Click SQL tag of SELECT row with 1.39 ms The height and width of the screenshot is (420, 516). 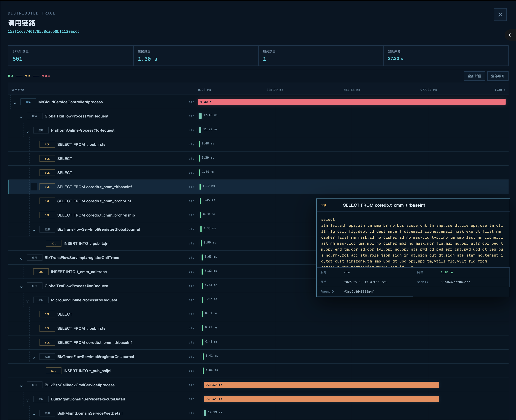47,173
